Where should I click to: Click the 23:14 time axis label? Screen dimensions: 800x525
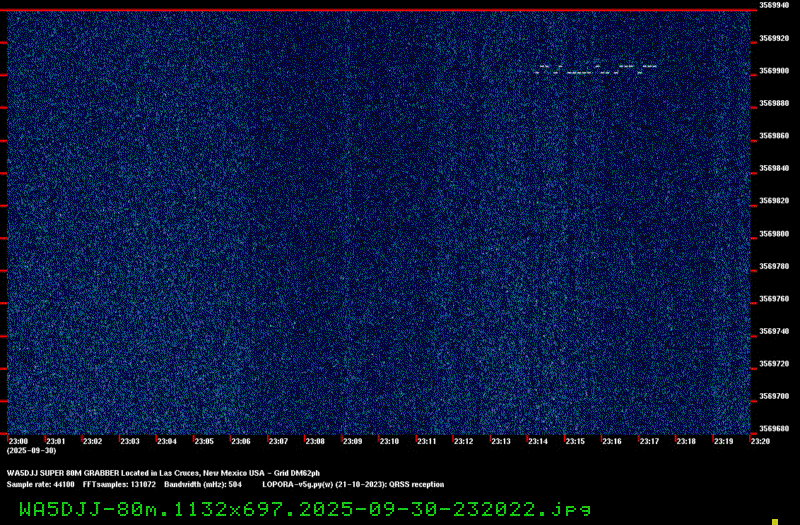pyautogui.click(x=538, y=441)
